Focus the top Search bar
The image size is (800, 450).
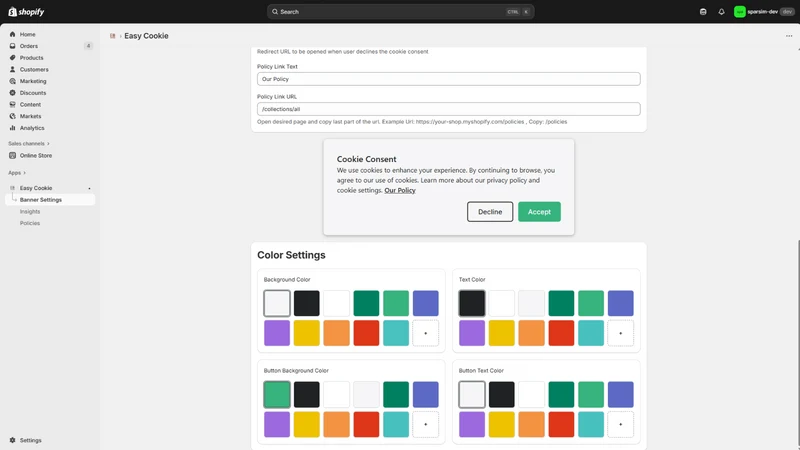pyautogui.click(x=401, y=12)
